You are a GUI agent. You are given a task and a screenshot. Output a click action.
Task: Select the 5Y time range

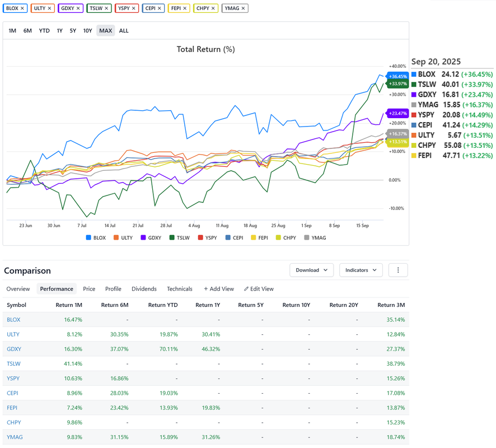(73, 31)
